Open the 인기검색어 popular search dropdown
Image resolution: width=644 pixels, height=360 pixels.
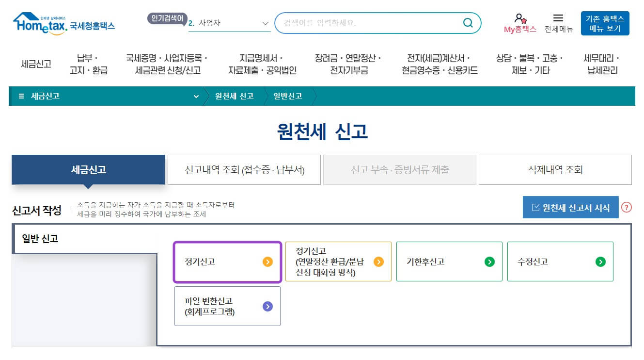tap(230, 23)
